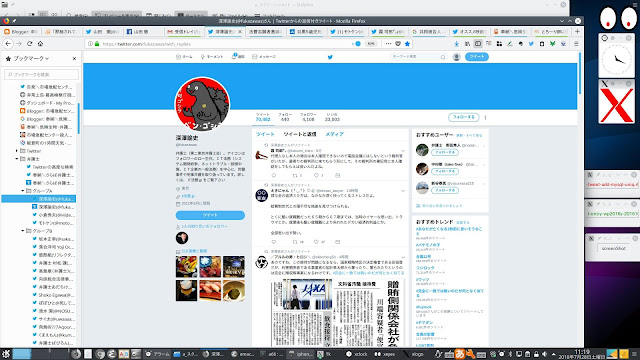Screen dimensions: 640x360
Task: Open Twitter Moments in nav
Action: [212, 57]
